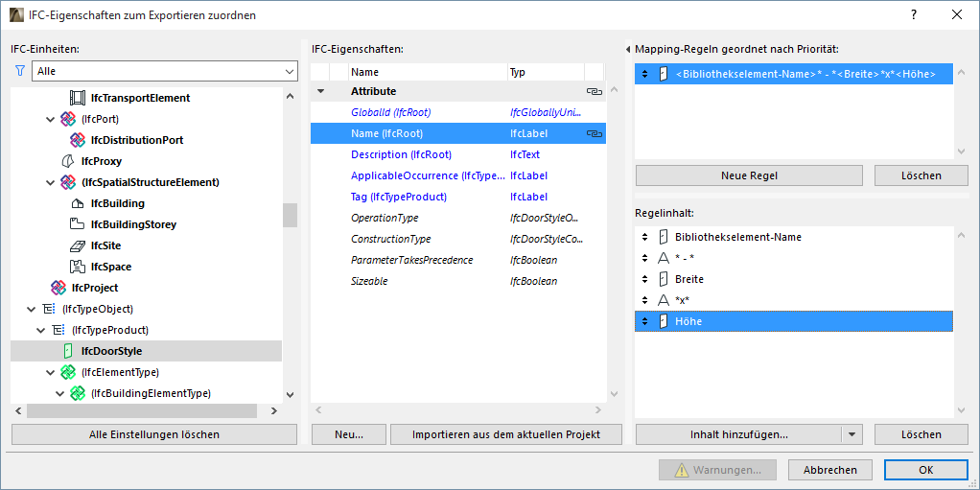Collapse the Attribute group triangle
Viewport: 980px width, 490px height.
tap(321, 92)
